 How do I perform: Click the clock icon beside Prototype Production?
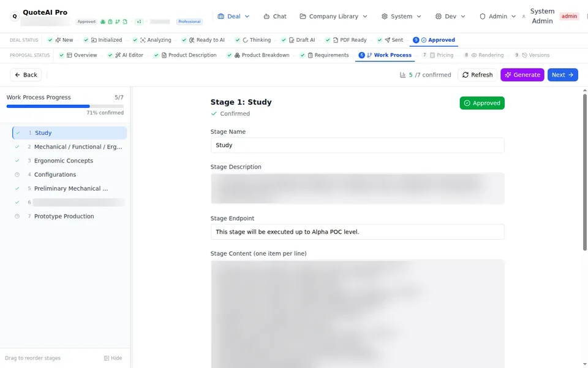click(17, 217)
